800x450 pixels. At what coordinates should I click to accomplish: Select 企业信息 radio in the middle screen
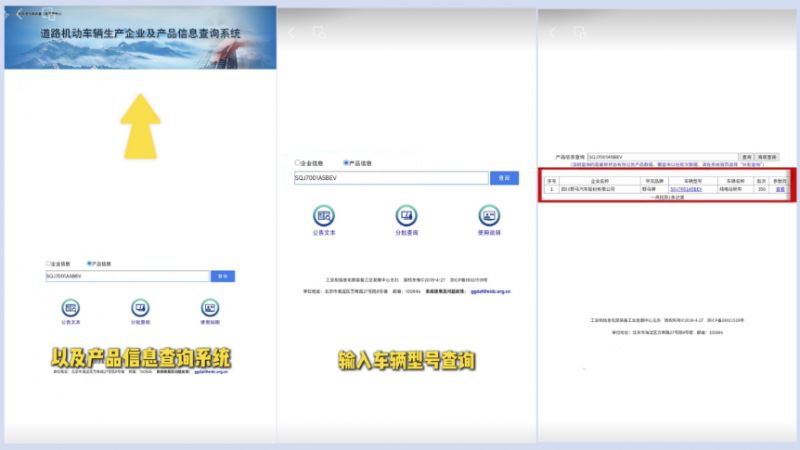click(x=297, y=163)
